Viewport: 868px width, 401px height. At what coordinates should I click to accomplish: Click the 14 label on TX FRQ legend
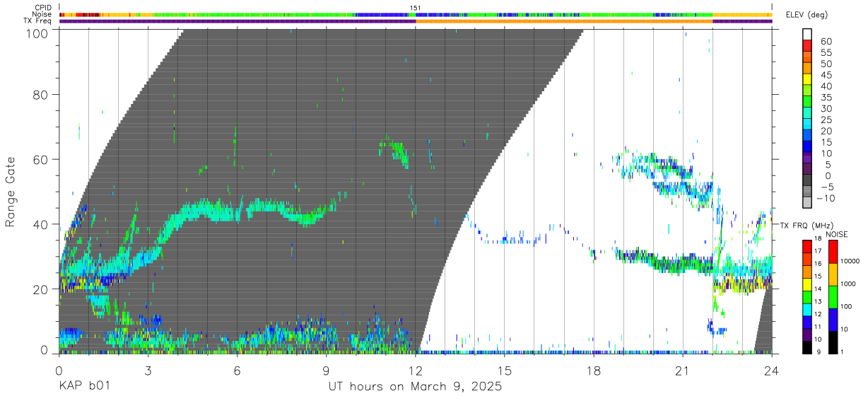point(818,289)
